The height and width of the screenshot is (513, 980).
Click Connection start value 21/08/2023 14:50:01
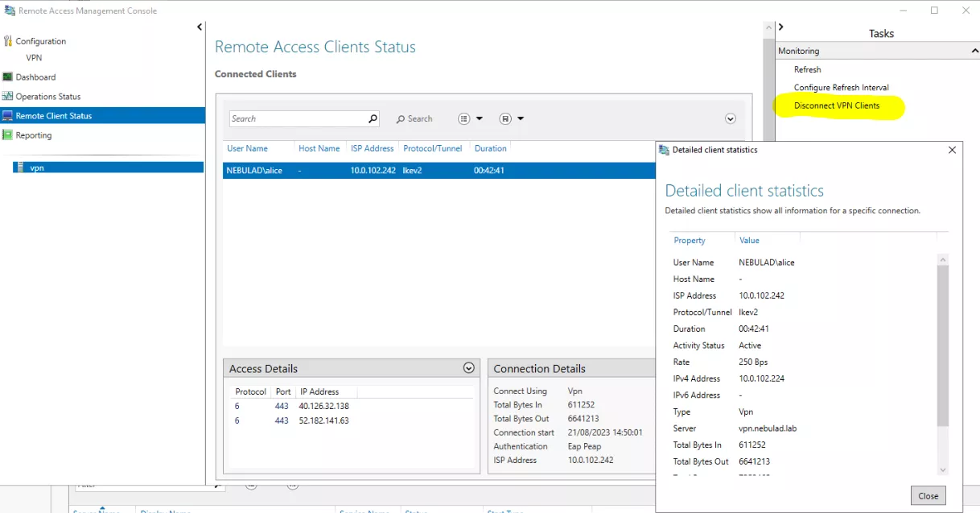pyautogui.click(x=605, y=432)
